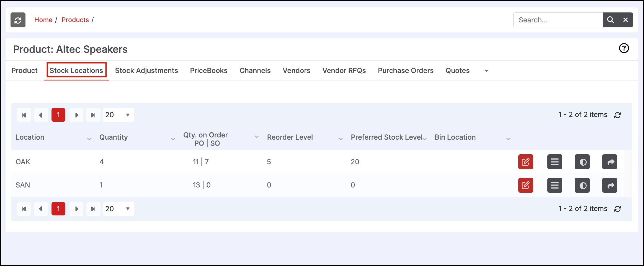
Task: Click the page refresh icon beside Home
Action: click(18, 20)
